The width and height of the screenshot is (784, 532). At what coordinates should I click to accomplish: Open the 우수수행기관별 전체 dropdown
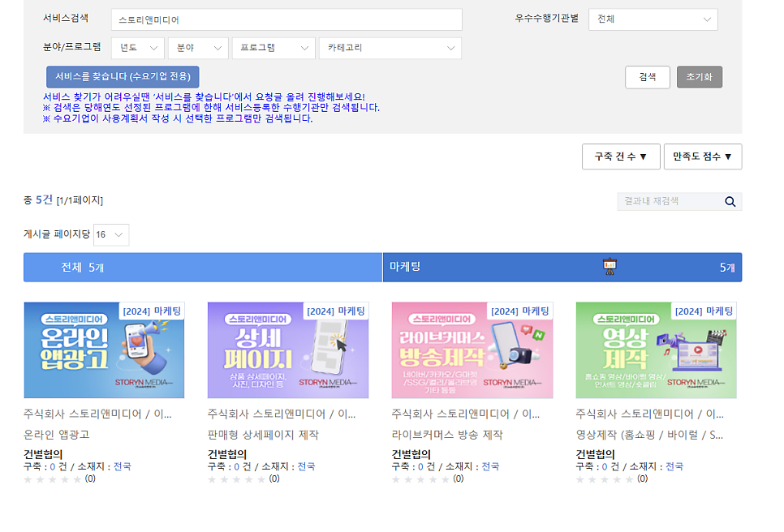(x=653, y=19)
